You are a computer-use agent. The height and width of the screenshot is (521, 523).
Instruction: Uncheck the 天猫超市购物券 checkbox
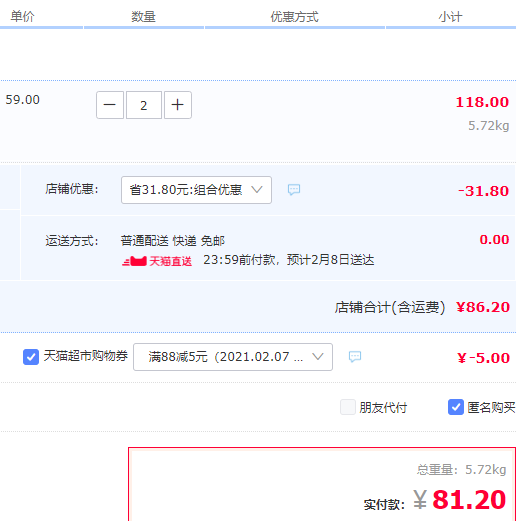coord(31,357)
